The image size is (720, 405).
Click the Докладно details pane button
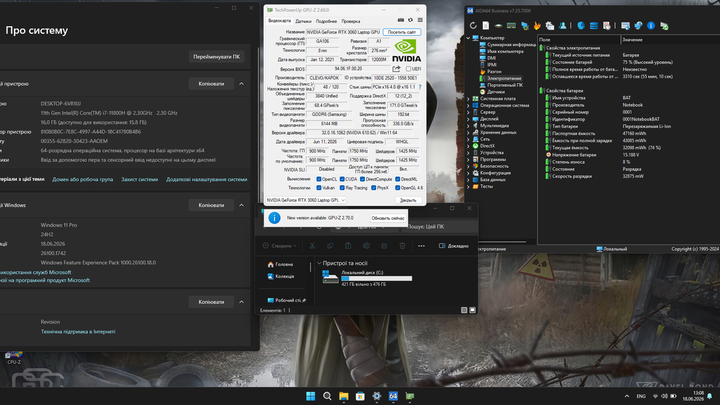454,246
